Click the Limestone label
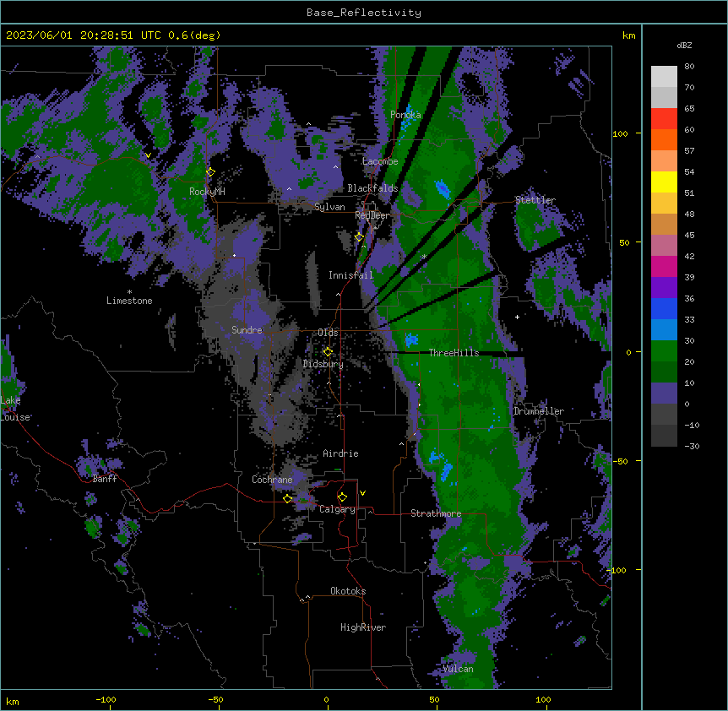The height and width of the screenshot is (711, 728). [129, 301]
